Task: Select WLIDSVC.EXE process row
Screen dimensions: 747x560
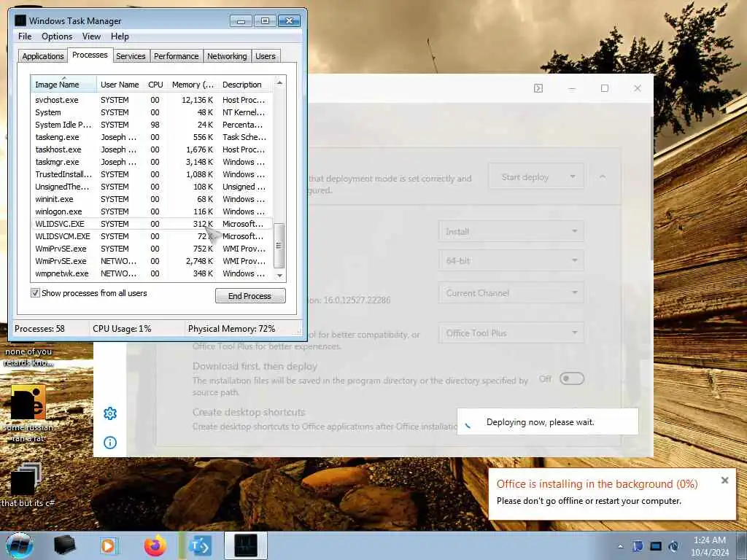Action: (152, 224)
